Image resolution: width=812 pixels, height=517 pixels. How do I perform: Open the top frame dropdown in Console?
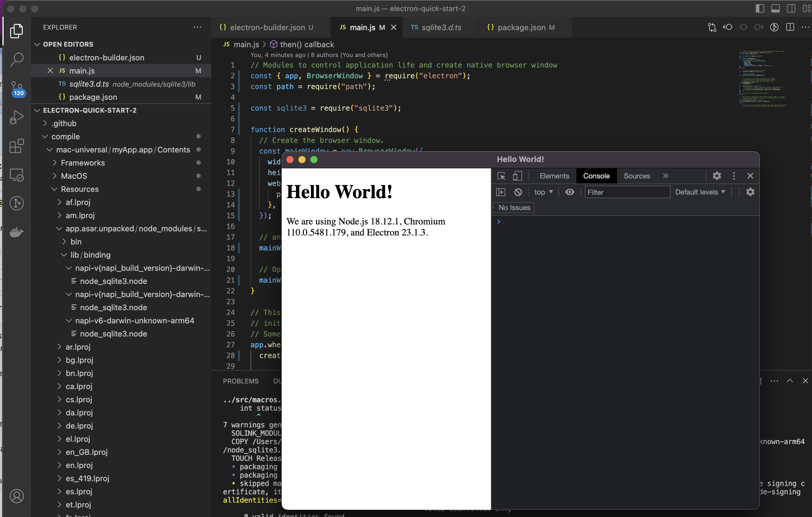pyautogui.click(x=543, y=192)
